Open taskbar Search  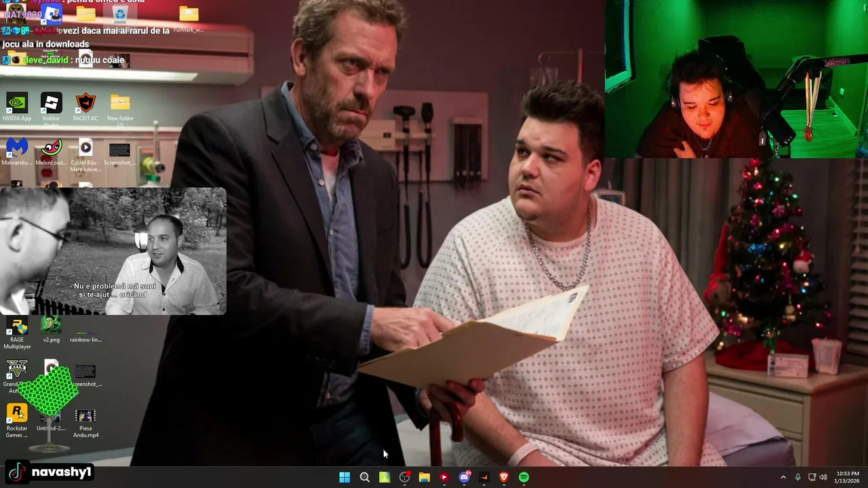(365, 477)
